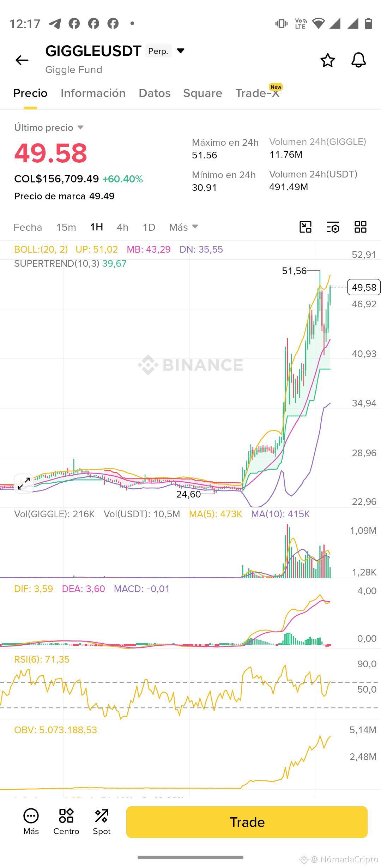Tap the UP: 51,02 Bollinger value
Image resolution: width=381 pixels, height=868 pixels.
point(97,249)
